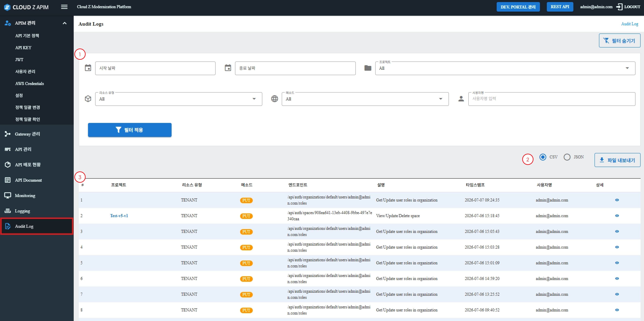This screenshot has width=644, height=321.
Task: Open AWS Credentials menu item
Action: coord(30,83)
